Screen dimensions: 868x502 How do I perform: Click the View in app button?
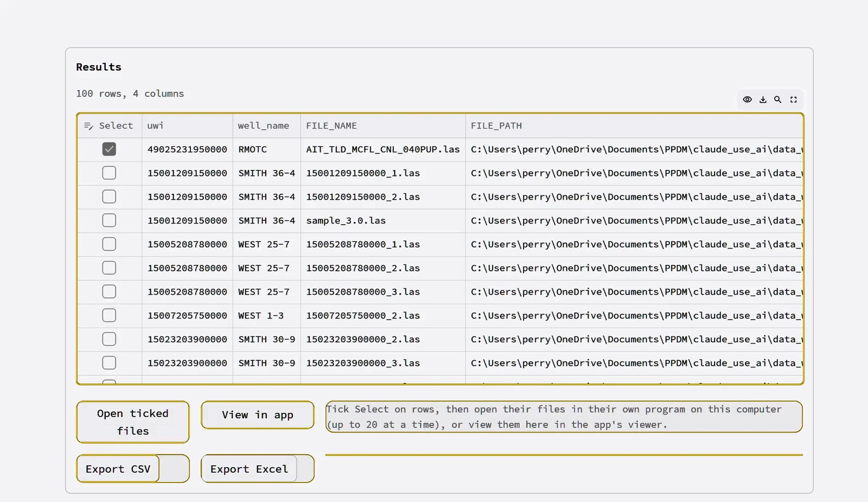258,415
